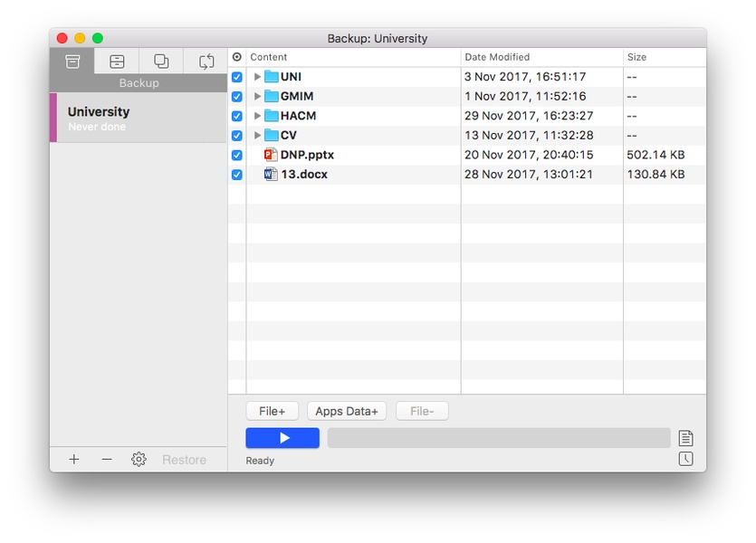756x543 pixels.
Task: Uncheck the UNI folder checkbox
Action: [237, 77]
